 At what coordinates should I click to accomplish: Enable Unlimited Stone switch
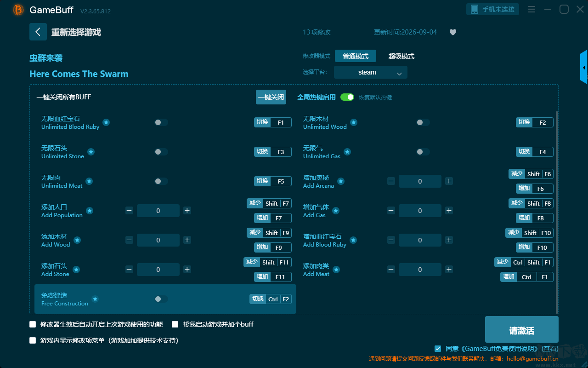point(161,152)
